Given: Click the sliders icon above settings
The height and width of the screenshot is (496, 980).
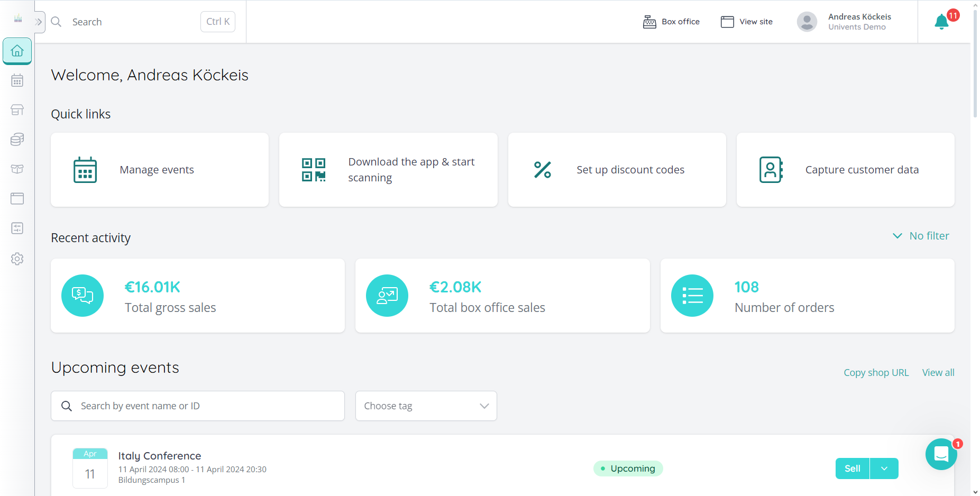Looking at the screenshot, I should point(17,228).
